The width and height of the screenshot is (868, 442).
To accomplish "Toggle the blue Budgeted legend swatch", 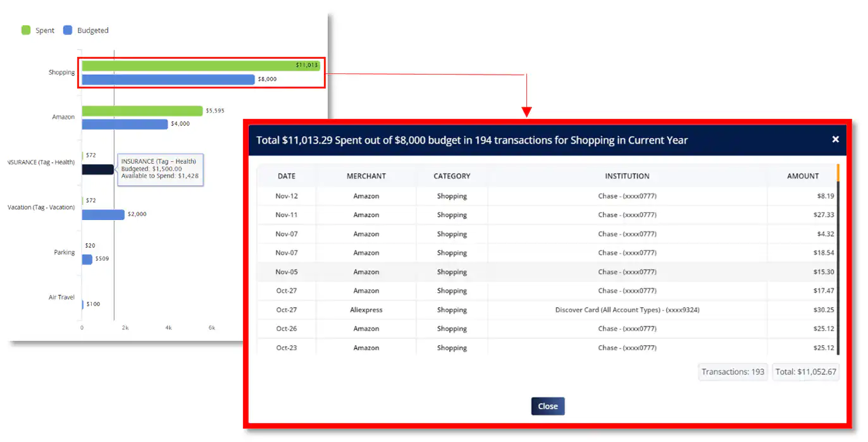I will 68,30.
